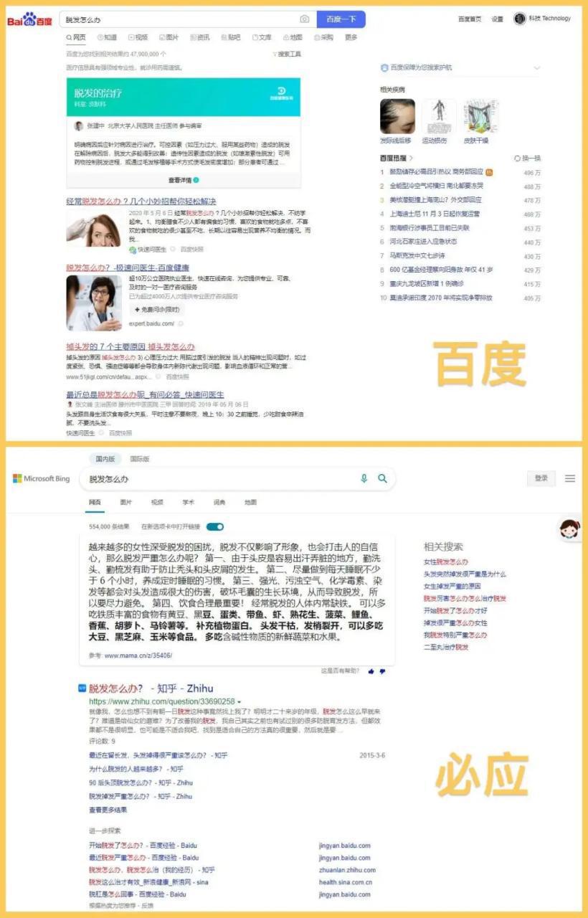This screenshot has height=918, width=588.
Task: Open Baidu 搜索工具 filter
Action: [x=287, y=54]
